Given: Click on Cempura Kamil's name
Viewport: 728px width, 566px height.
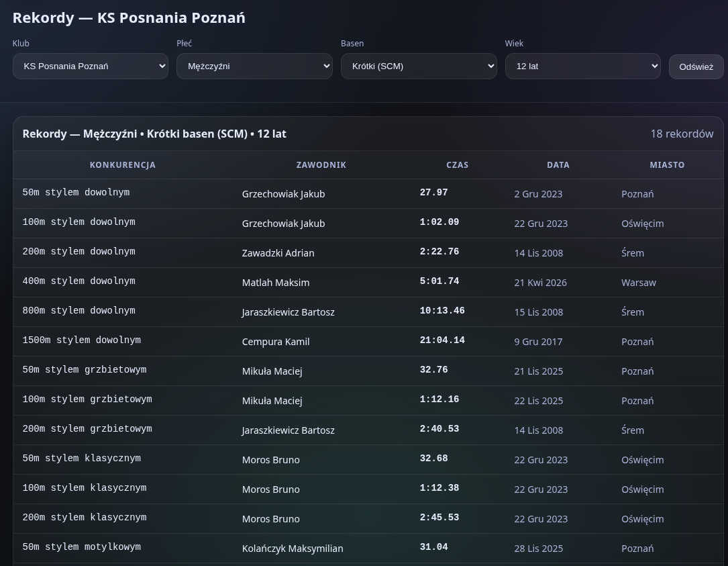Looking at the screenshot, I should (276, 342).
